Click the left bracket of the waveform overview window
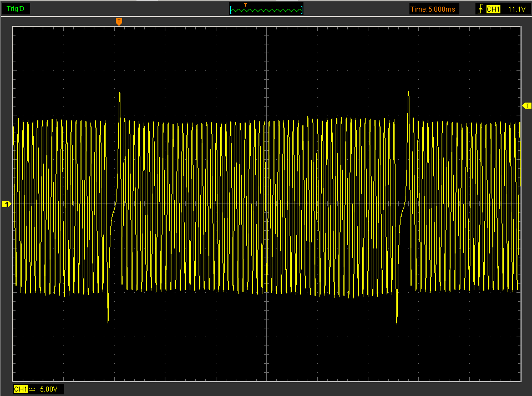Screen dimensions: 532x396 tap(231, 9)
